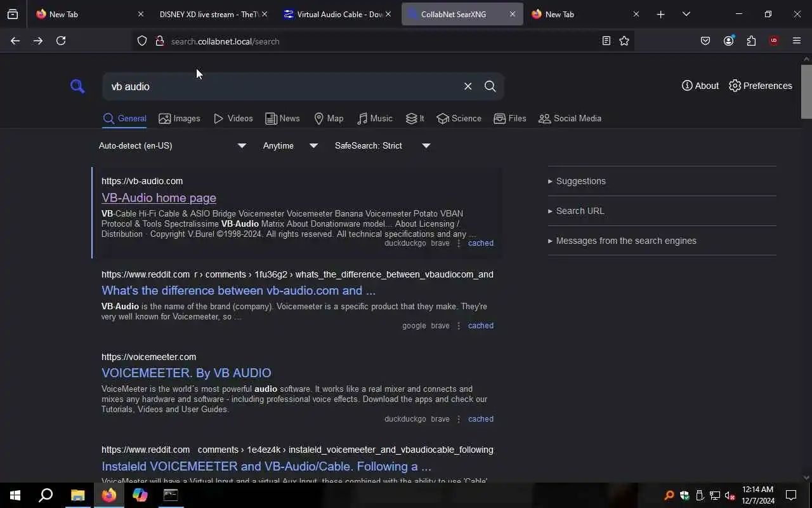Image resolution: width=812 pixels, height=508 pixels.
Task: Click the browser address bar
Action: [x=381, y=41]
